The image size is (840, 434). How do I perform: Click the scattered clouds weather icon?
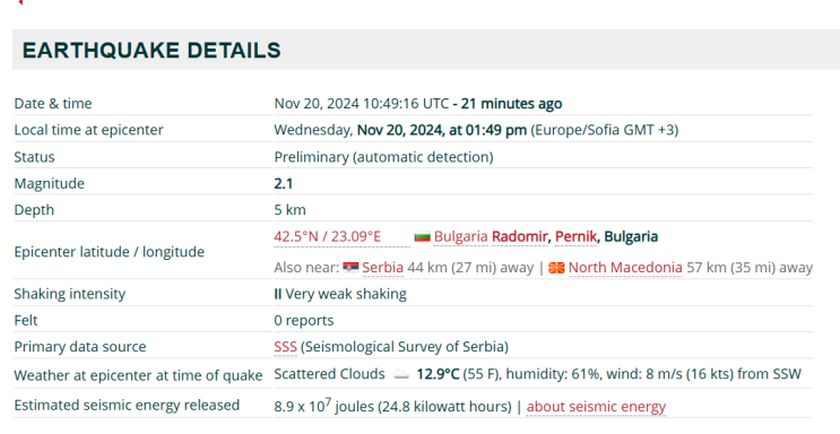pyautogui.click(x=401, y=375)
